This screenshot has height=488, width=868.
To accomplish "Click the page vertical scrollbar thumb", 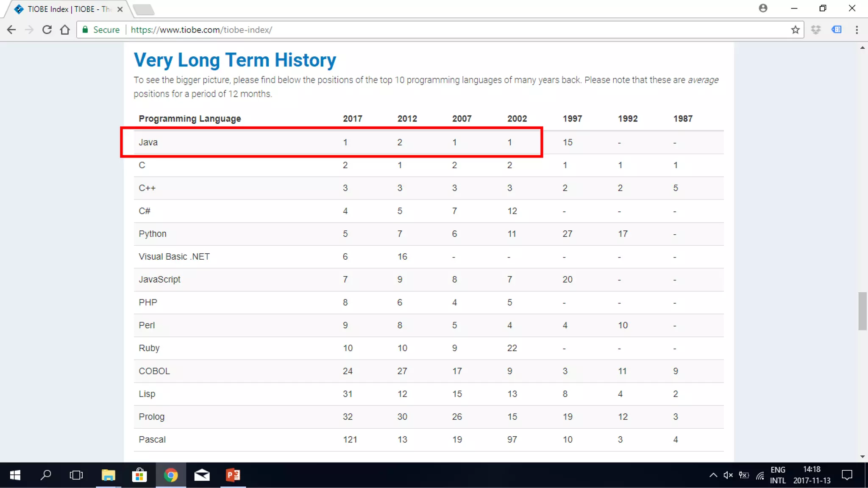I will pyautogui.click(x=862, y=311).
